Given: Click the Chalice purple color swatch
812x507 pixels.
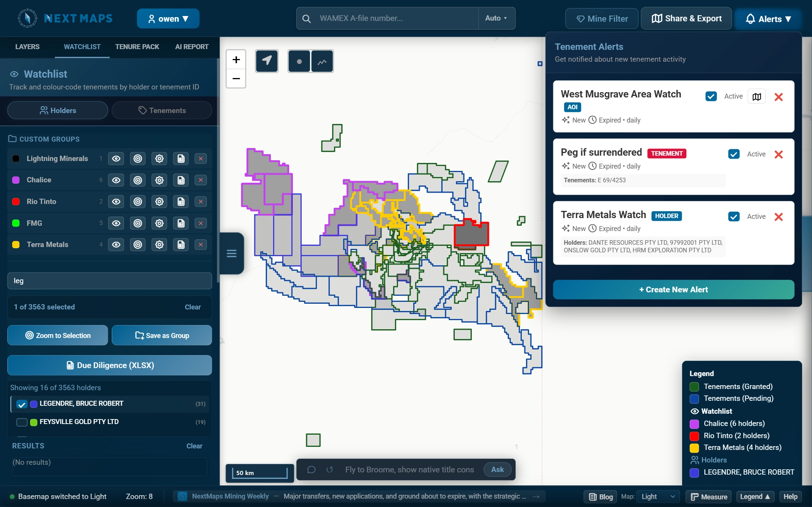Looking at the screenshot, I should pyautogui.click(x=16, y=180).
